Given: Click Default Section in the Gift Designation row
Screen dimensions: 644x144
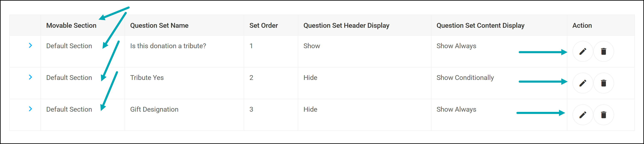Looking at the screenshot, I should pyautogui.click(x=69, y=109).
